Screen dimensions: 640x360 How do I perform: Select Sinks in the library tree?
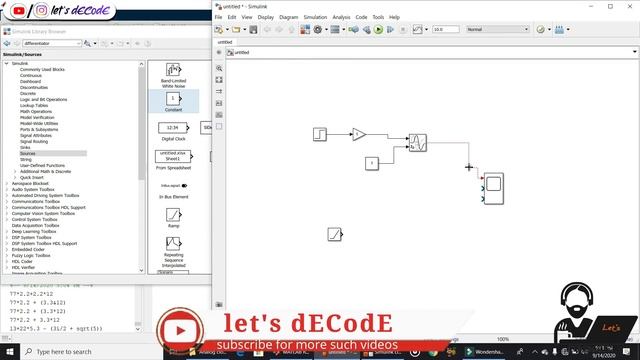25,147
